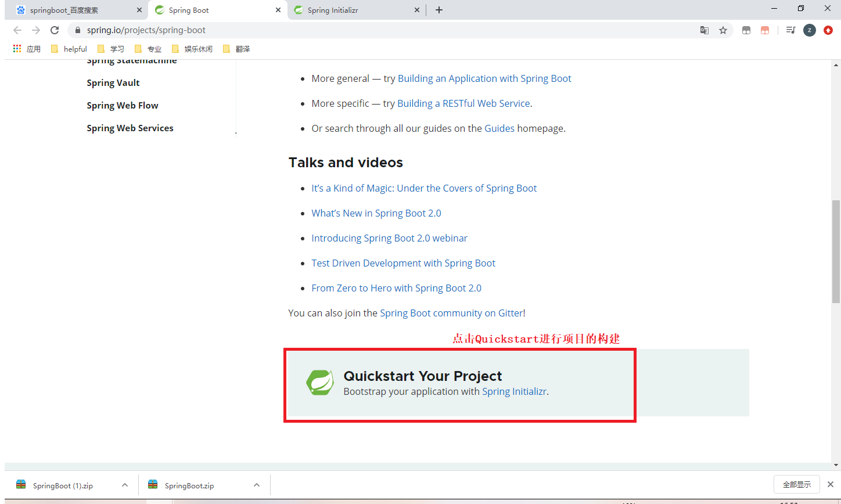841x504 pixels.
Task: Open the 专业 bookmarks folder
Action: (x=148, y=49)
